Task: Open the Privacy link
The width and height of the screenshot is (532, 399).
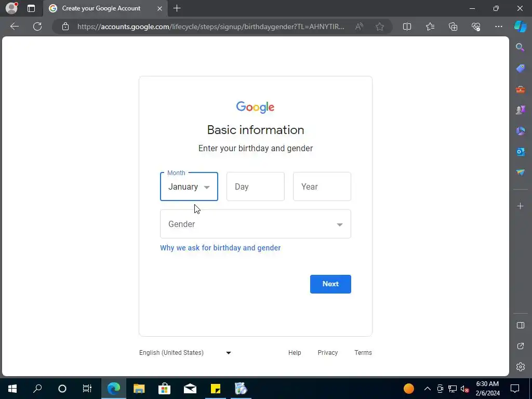Action: tap(328, 353)
